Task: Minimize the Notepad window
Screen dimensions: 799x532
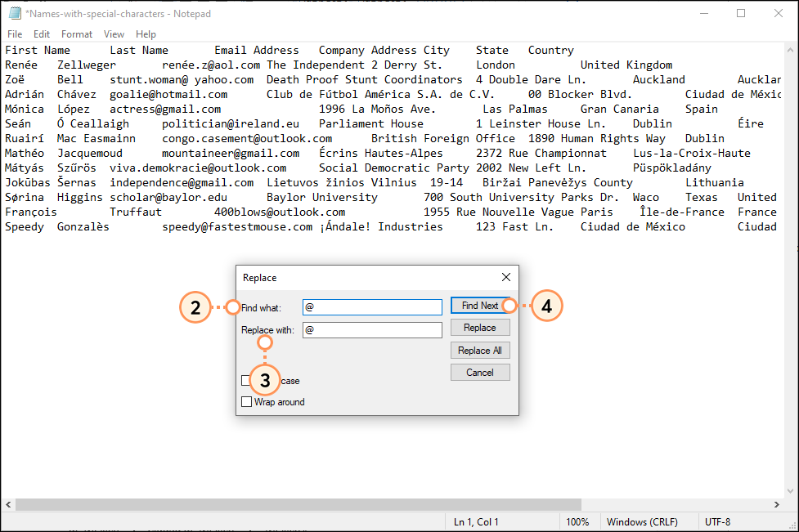Action: point(704,14)
